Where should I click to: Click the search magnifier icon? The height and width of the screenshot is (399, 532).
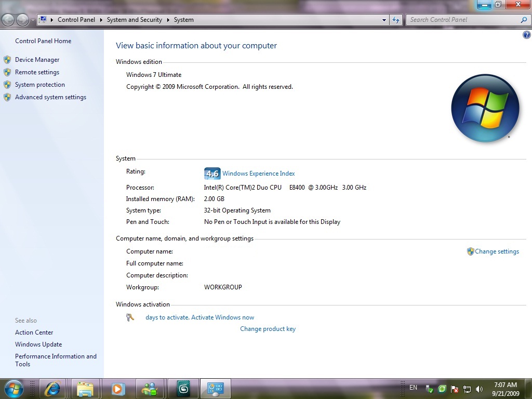click(x=524, y=20)
